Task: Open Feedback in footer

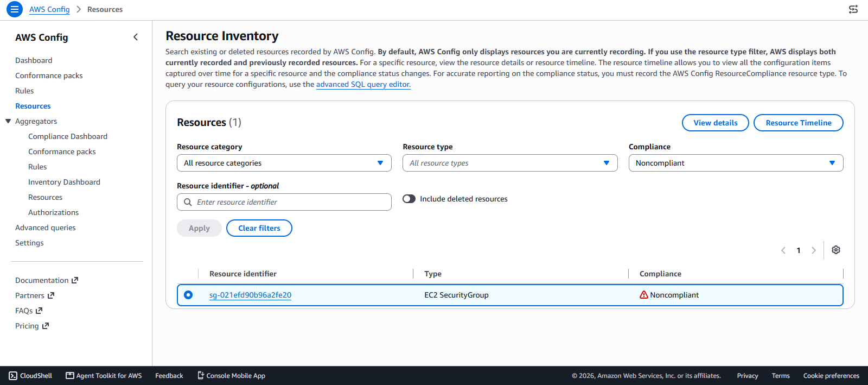Action: pos(169,376)
